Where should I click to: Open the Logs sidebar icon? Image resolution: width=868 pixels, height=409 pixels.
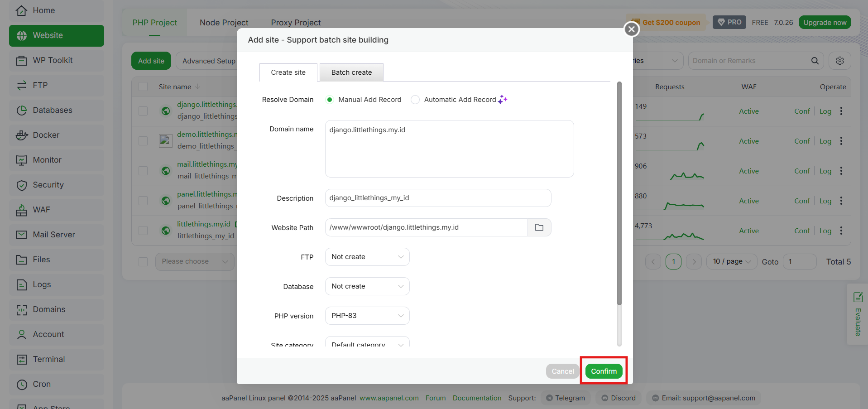[22, 285]
